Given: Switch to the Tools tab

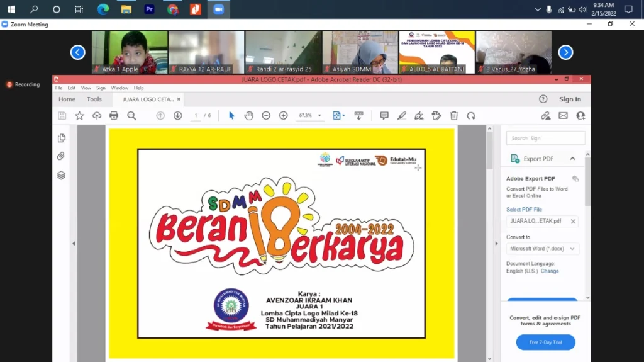Looking at the screenshot, I should pos(94,99).
